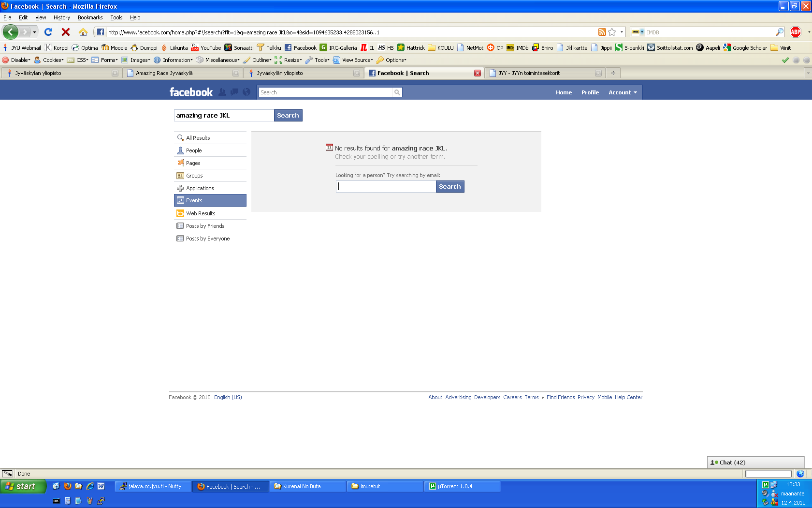Go back with the Firefox Back arrow
Image resolution: width=812 pixels, height=508 pixels.
coord(11,32)
